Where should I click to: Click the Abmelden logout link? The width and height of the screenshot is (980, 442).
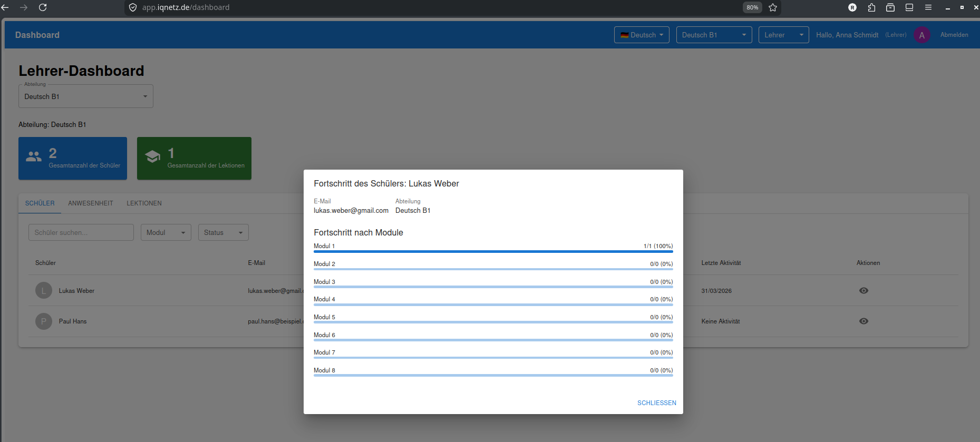tap(954, 35)
